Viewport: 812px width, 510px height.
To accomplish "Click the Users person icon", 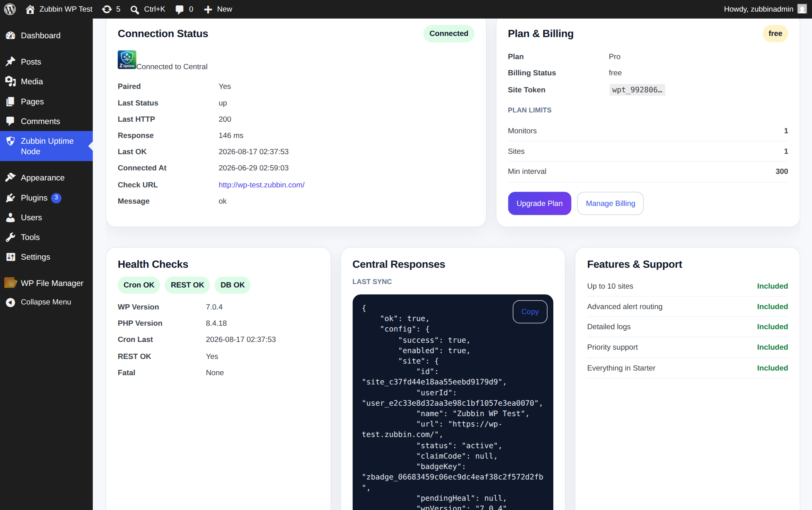I will [10, 218].
